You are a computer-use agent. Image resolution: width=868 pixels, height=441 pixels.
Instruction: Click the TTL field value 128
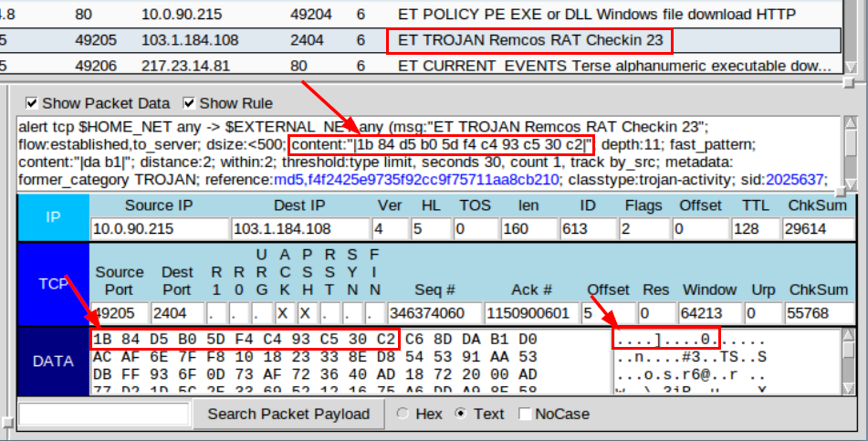(x=755, y=229)
